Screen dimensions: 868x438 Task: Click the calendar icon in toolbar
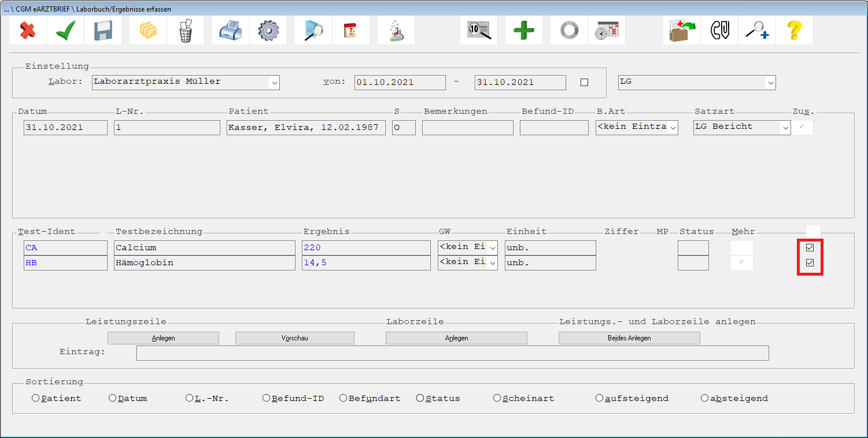[351, 30]
